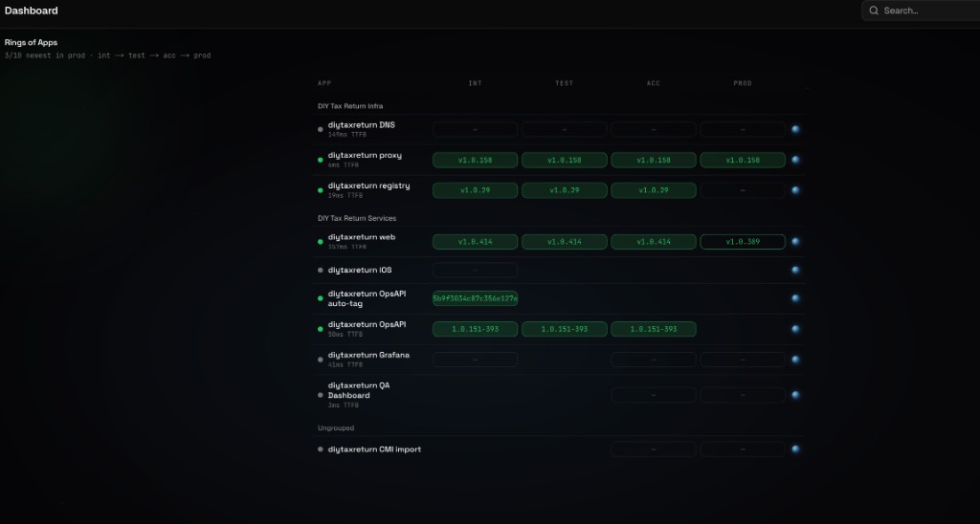
Task: Click status dot beside diytaxreturn Grafana
Action: [321, 360]
